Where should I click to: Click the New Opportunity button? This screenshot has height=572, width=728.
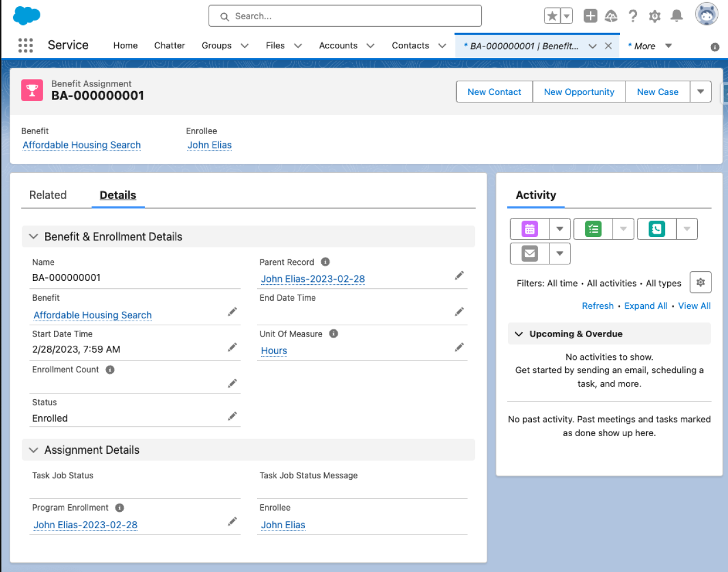579,92
